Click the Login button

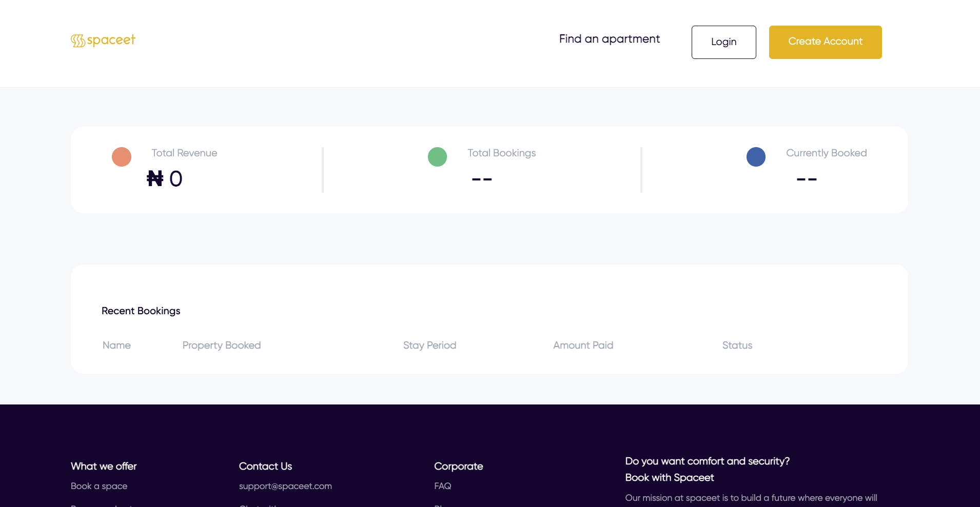(x=724, y=42)
